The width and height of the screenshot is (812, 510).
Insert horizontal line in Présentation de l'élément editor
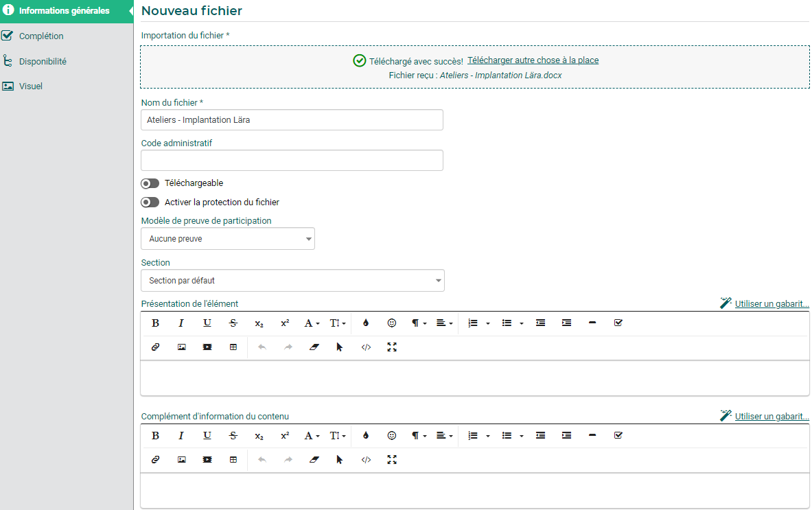[x=592, y=323]
